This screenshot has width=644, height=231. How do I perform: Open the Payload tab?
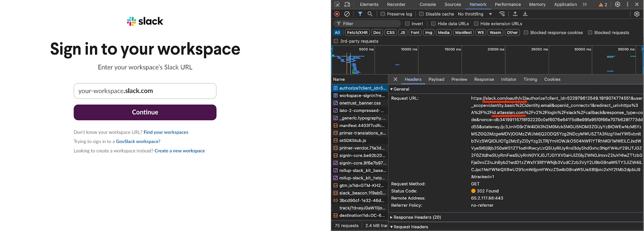click(436, 79)
